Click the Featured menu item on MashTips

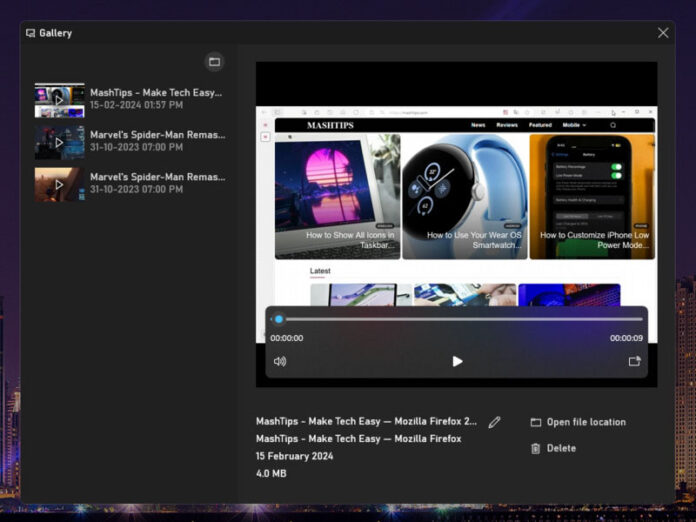(x=540, y=125)
